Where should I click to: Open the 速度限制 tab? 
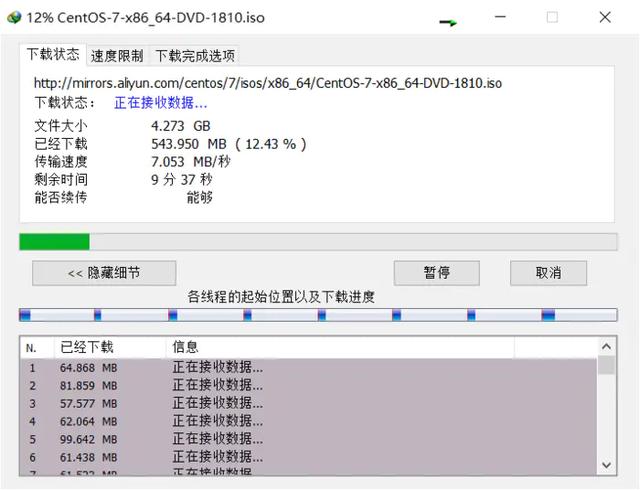[x=117, y=56]
